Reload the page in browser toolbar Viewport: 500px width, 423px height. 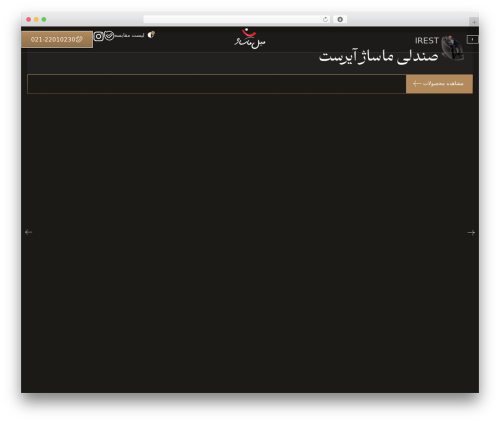pos(325,19)
